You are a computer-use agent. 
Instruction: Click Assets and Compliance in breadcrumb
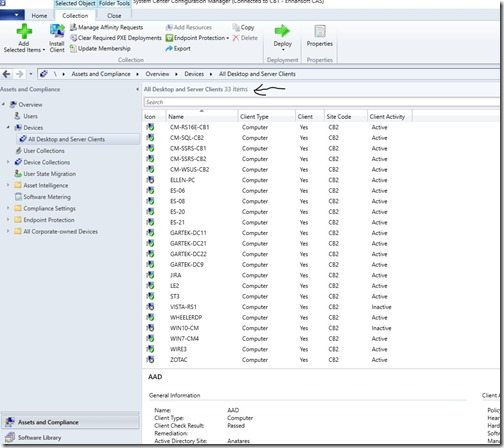[101, 74]
